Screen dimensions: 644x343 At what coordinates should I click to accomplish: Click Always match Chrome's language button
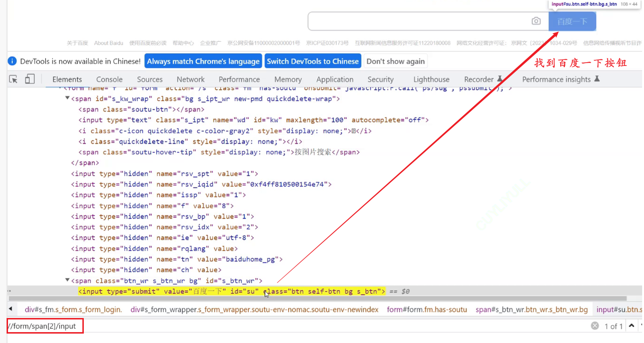tap(203, 61)
